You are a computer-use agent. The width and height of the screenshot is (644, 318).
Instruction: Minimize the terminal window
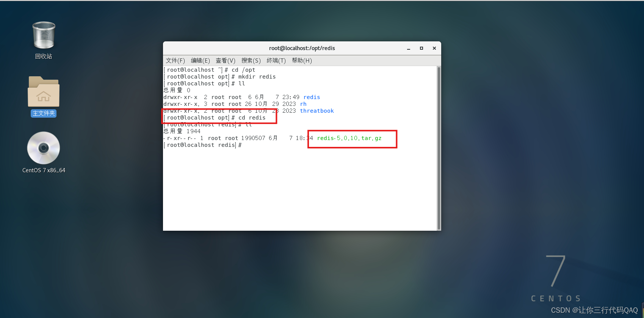click(x=409, y=49)
